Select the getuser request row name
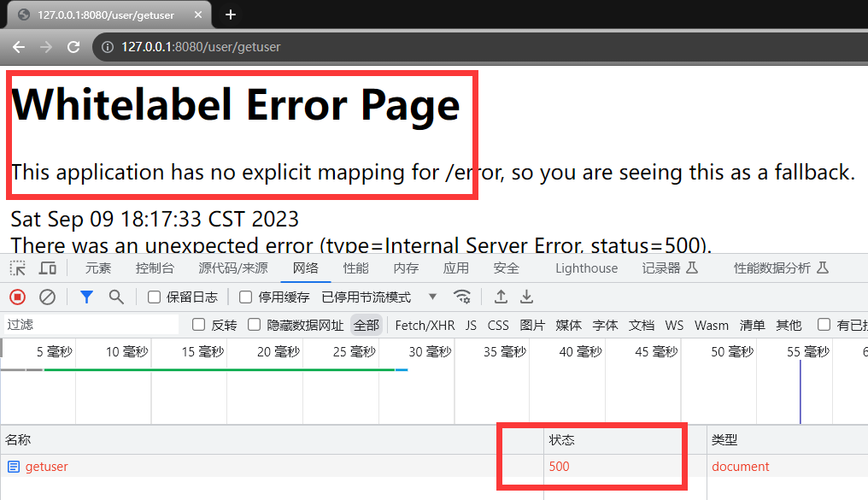This screenshot has height=500, width=868. click(46, 467)
